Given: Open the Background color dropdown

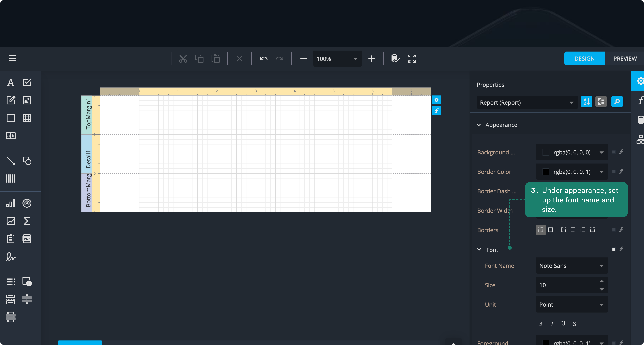Looking at the screenshot, I should coord(572,152).
